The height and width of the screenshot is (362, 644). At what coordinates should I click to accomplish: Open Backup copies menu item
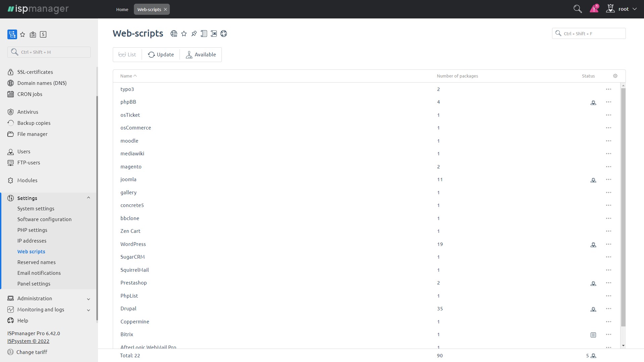(34, 123)
